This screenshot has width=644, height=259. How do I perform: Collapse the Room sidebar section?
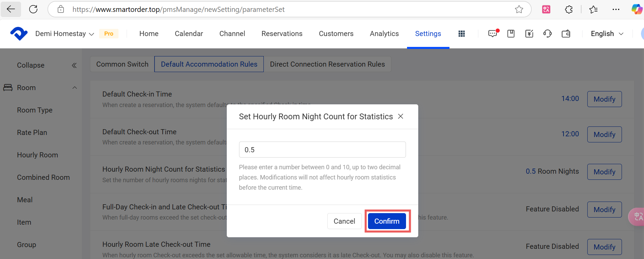pos(75,88)
